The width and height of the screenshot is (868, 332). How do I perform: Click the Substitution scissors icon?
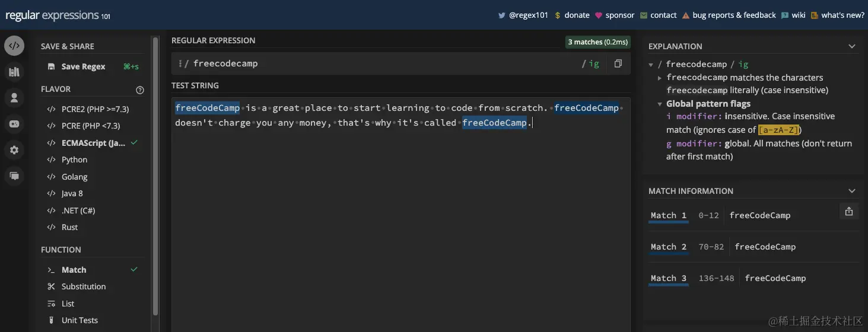pyautogui.click(x=51, y=286)
